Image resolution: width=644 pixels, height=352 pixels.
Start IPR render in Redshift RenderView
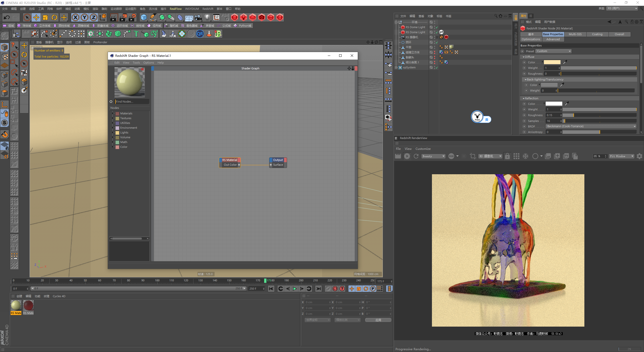click(407, 156)
